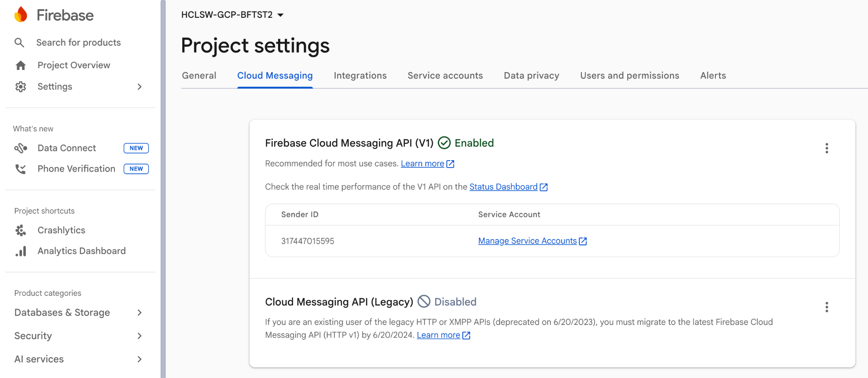Image resolution: width=868 pixels, height=378 pixels.
Task: Click the Disabled status icon
Action: (424, 301)
